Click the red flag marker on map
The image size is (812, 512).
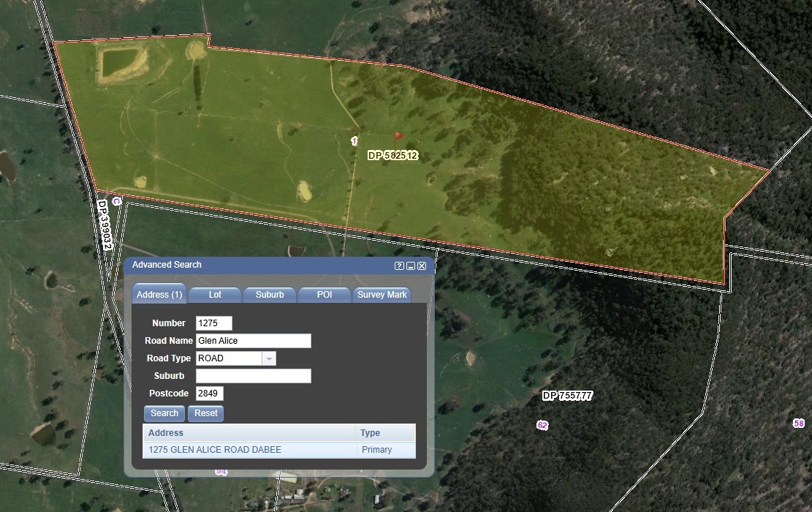(x=398, y=136)
